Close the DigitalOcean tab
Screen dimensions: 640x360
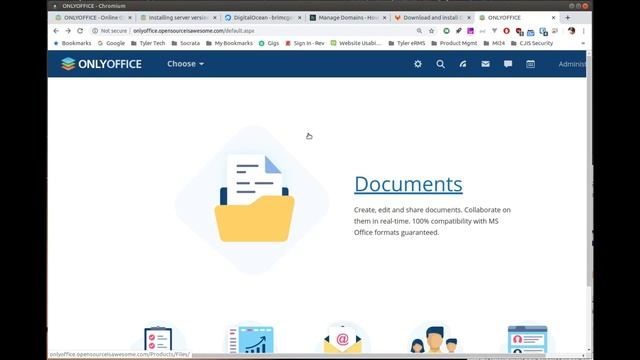(300, 18)
